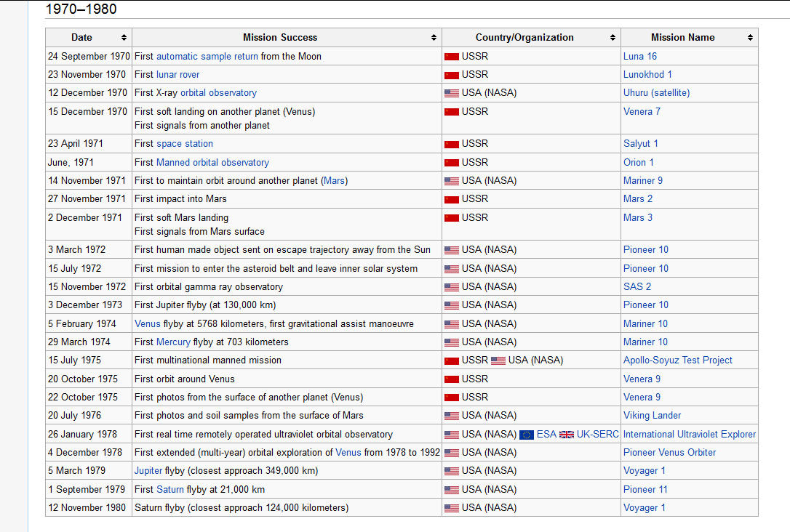Screen dimensions: 790x532
Task: Open the ESA organization link
Action: (x=546, y=435)
